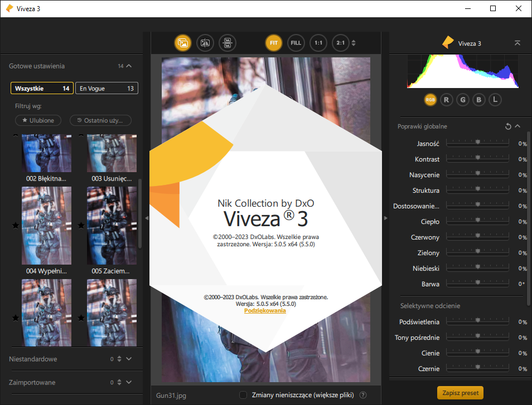This screenshot has width=532, height=405.
Task: Hide the left presets panel arrow
Action: tap(147, 218)
